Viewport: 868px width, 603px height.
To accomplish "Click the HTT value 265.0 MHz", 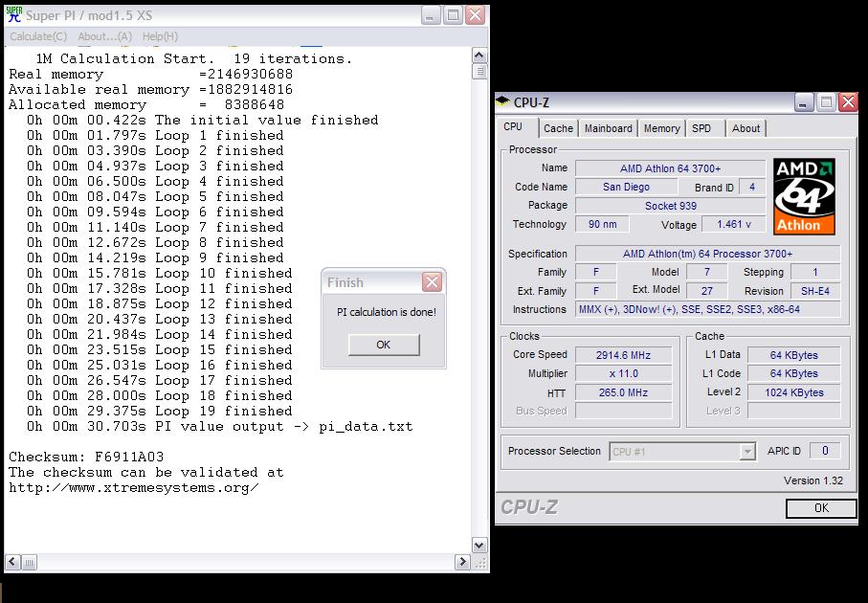I will click(x=623, y=392).
